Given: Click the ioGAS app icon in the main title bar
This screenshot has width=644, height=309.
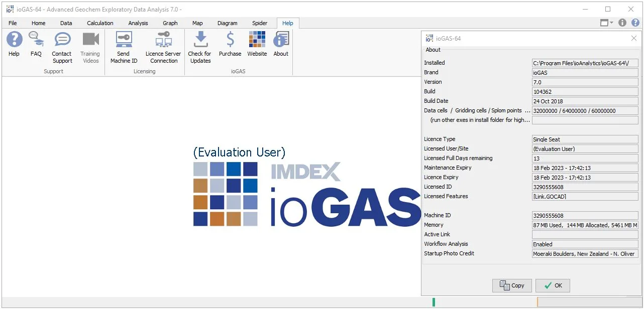Looking at the screenshot, I should 10,9.
